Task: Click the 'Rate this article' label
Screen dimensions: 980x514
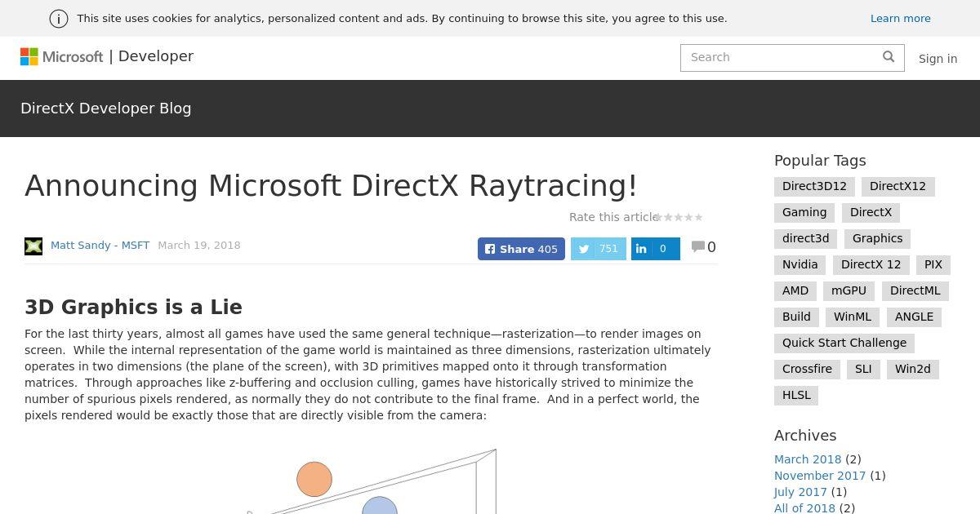Action: point(614,217)
